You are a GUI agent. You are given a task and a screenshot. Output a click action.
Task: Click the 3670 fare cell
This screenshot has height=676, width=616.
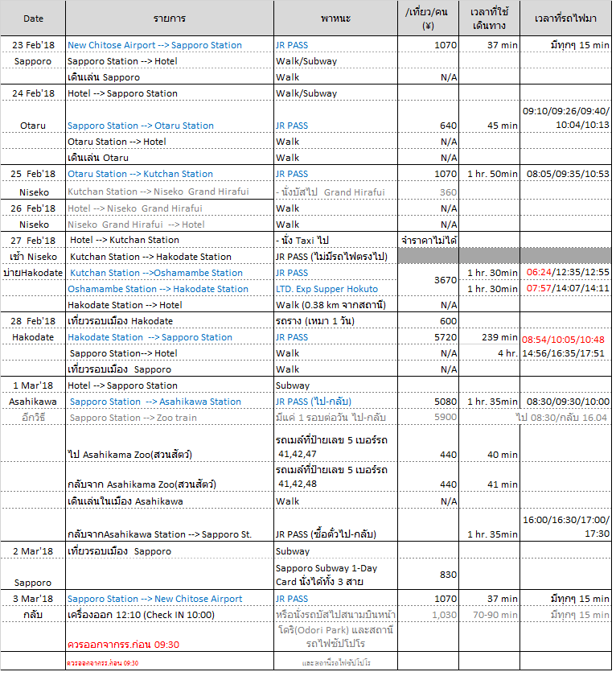[x=428, y=280]
